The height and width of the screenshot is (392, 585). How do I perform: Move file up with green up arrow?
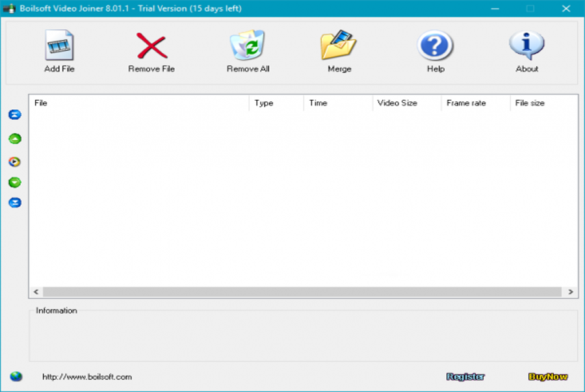(15, 138)
